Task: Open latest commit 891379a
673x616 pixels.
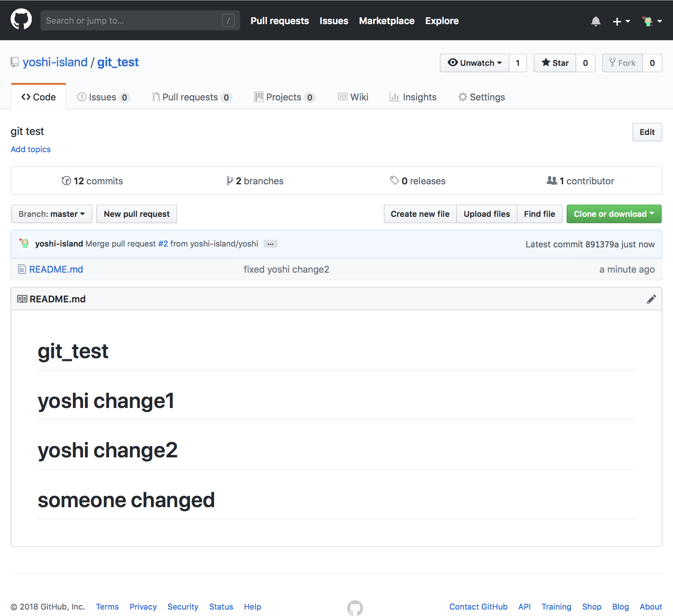Action: tap(602, 244)
